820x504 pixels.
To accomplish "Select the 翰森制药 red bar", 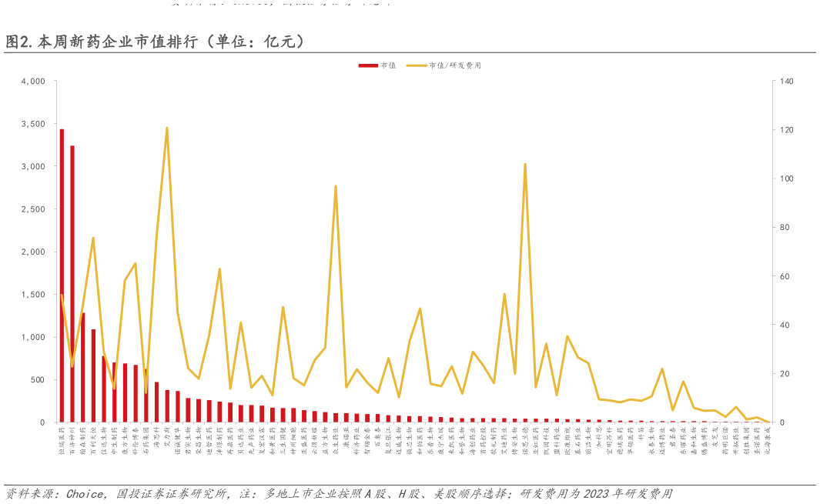I will click(x=82, y=368).
